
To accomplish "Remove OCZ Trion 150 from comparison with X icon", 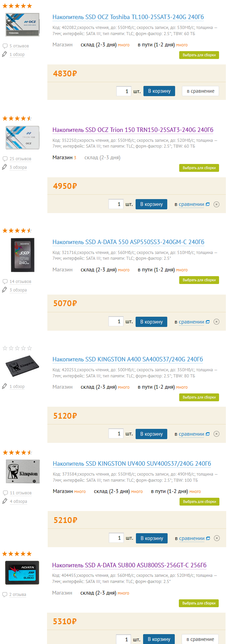I will point(216,205).
